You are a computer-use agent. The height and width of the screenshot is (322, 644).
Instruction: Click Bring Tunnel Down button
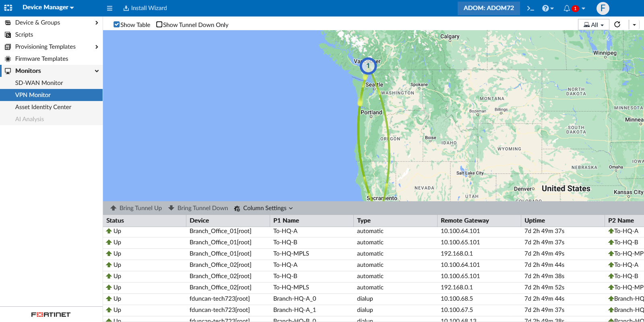[x=198, y=208]
